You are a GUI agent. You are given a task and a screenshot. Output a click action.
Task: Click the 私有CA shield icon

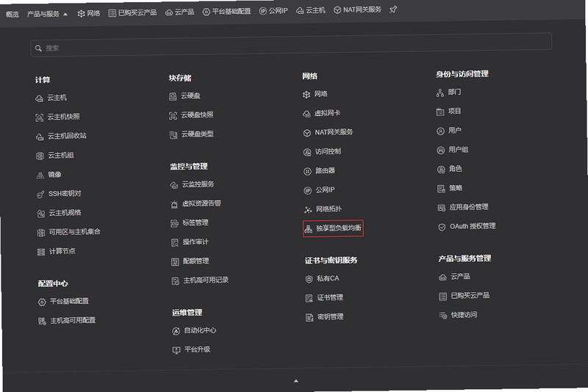tap(309, 279)
